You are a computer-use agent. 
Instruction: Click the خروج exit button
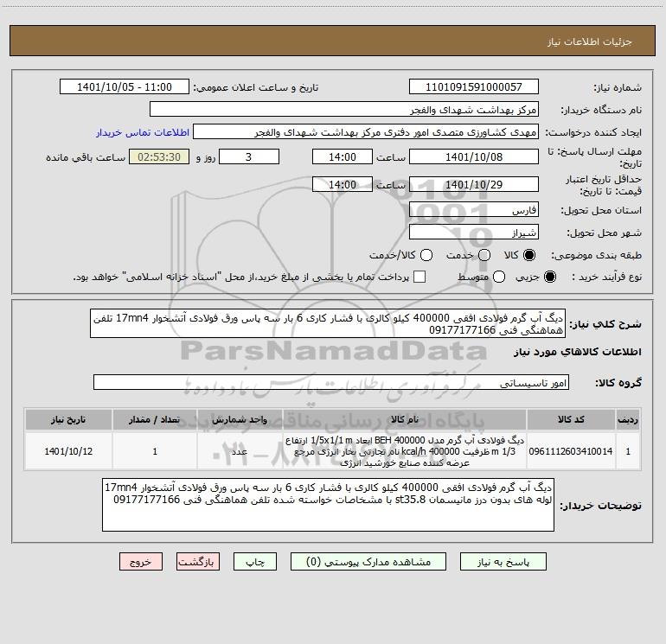pyautogui.click(x=141, y=562)
